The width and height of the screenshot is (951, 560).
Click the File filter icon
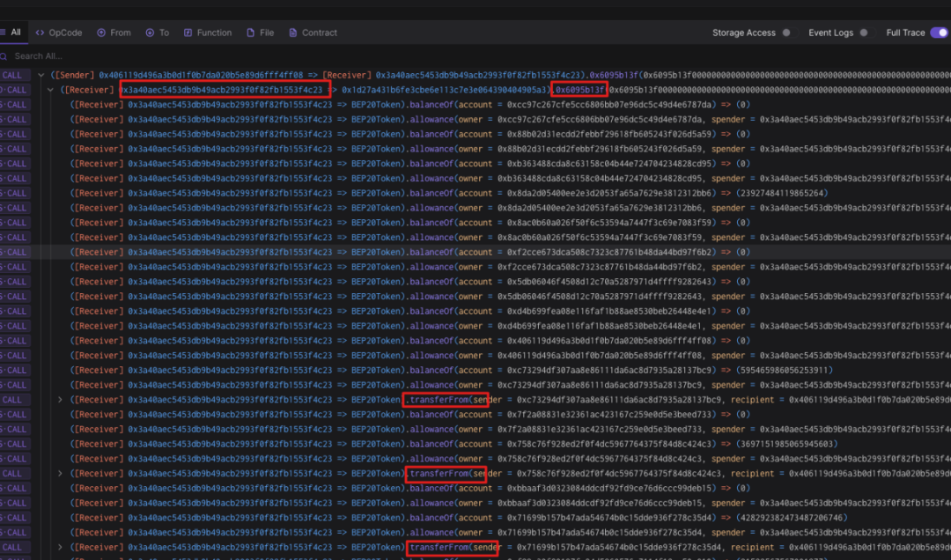point(250,33)
